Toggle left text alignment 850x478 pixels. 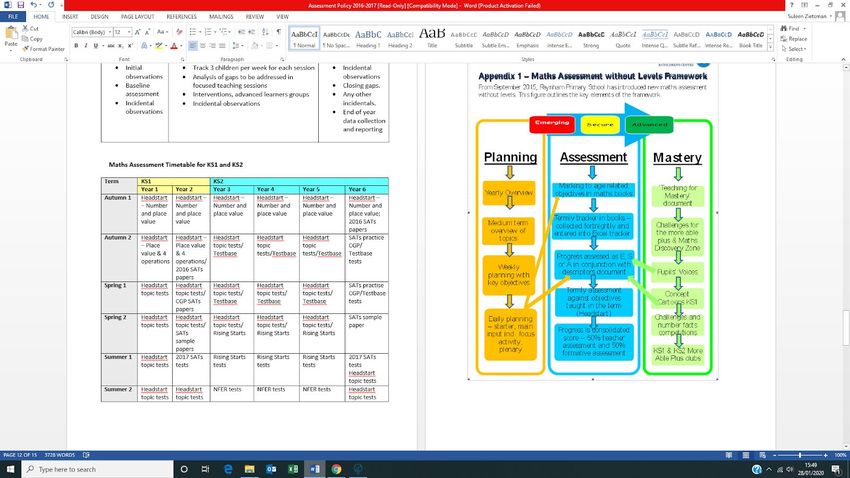[193, 46]
